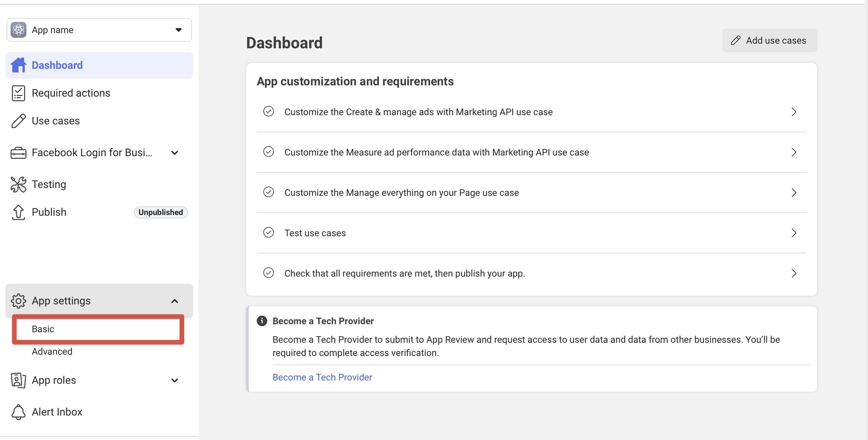Click the Facebook Login briefcase icon
Image resolution: width=868 pixels, height=440 pixels.
point(19,153)
